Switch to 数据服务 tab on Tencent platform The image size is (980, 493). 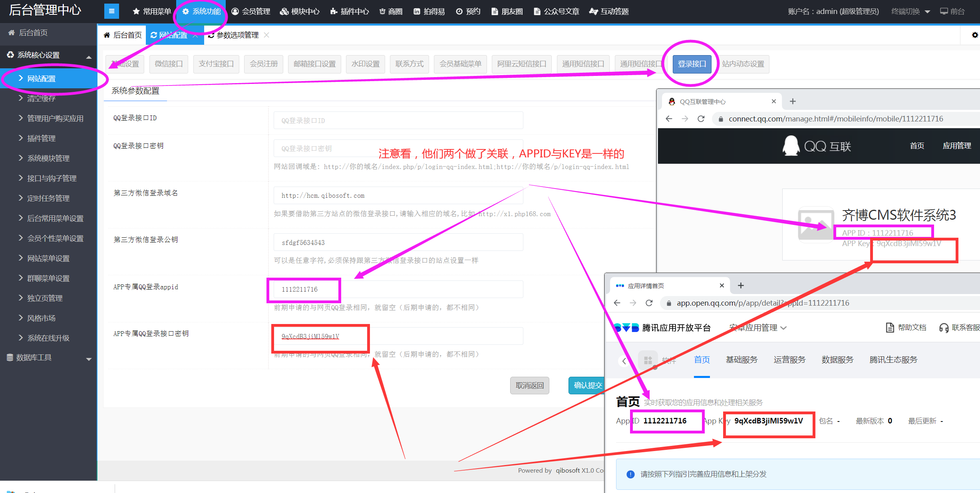point(838,360)
